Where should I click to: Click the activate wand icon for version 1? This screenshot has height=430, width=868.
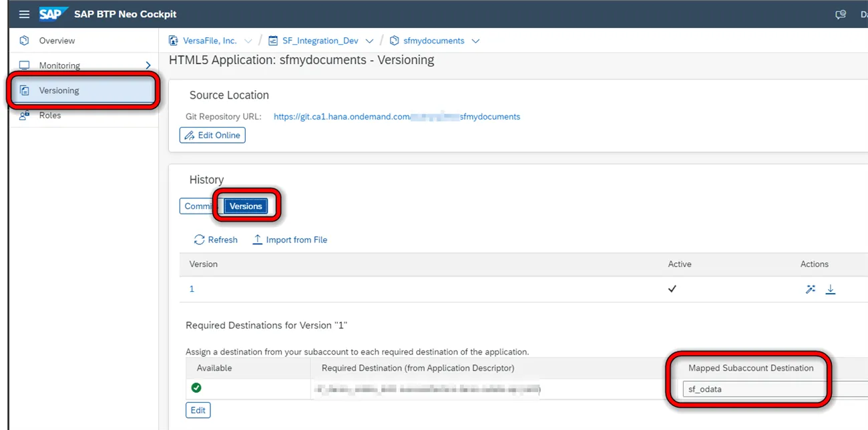point(811,289)
